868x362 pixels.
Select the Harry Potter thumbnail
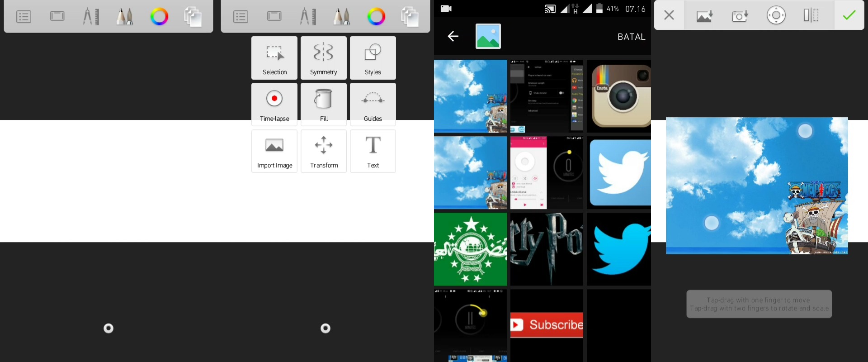(547, 249)
